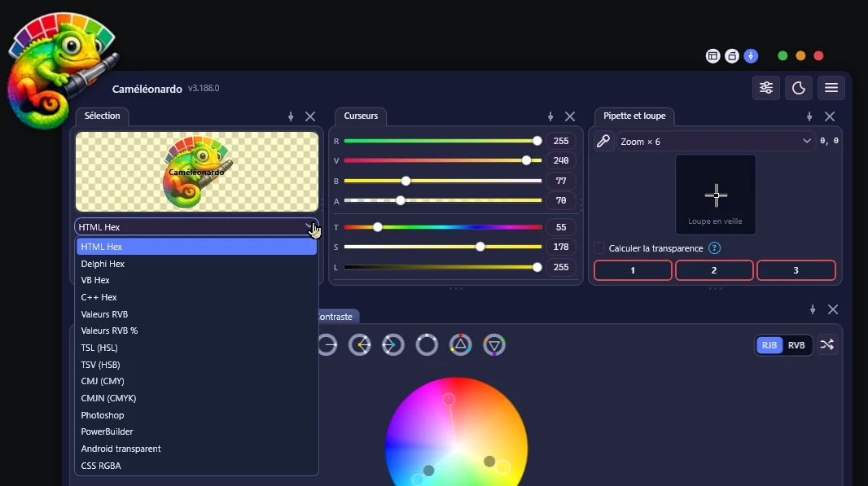
Task: Click the undock window icon above header
Action: pos(732,56)
